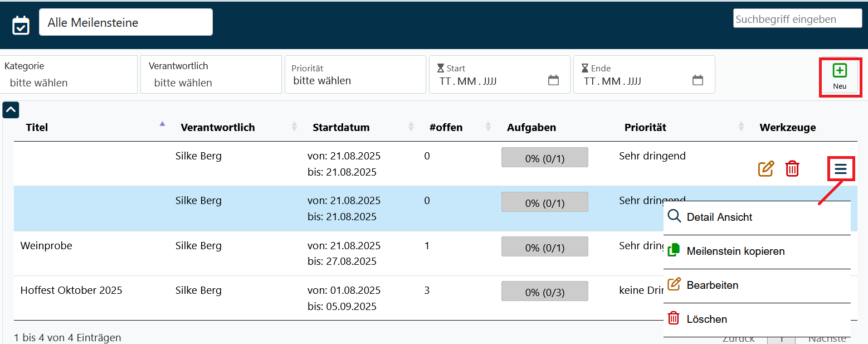Open the Verantwortlich filter dropdown
The image size is (868, 344).
click(212, 83)
